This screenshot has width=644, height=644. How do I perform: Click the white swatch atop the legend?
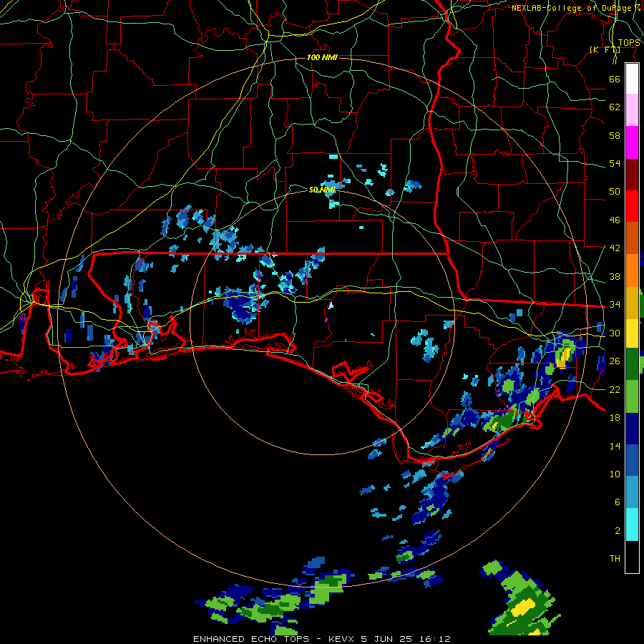(632, 79)
